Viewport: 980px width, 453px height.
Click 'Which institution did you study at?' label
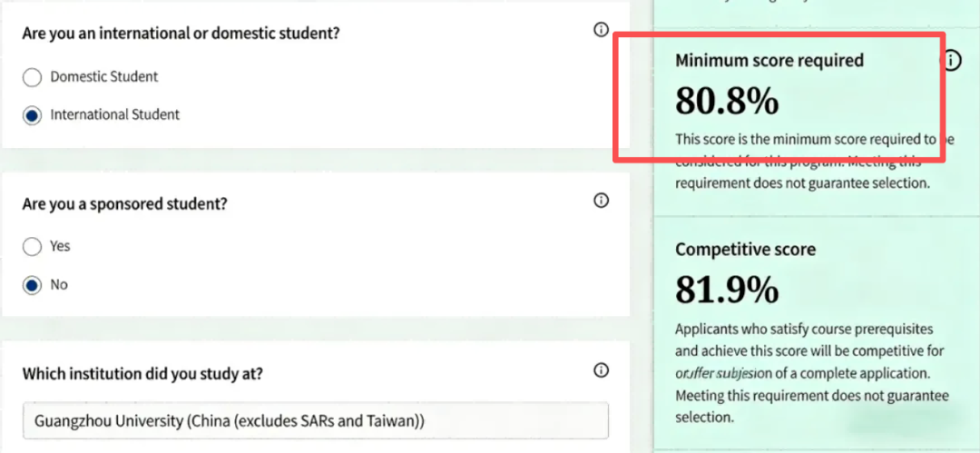click(x=143, y=373)
